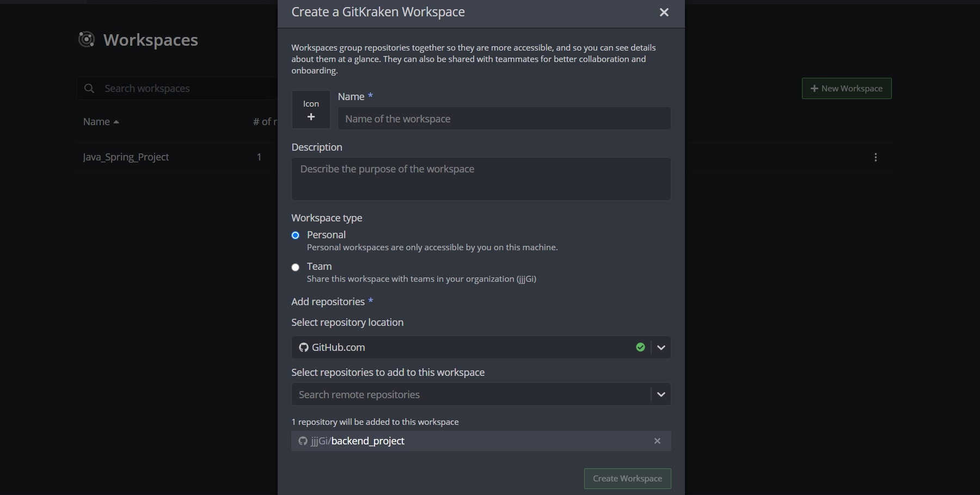
Task: Click the GitHub icon beside jjjGi/backend_project
Action: [303, 441]
